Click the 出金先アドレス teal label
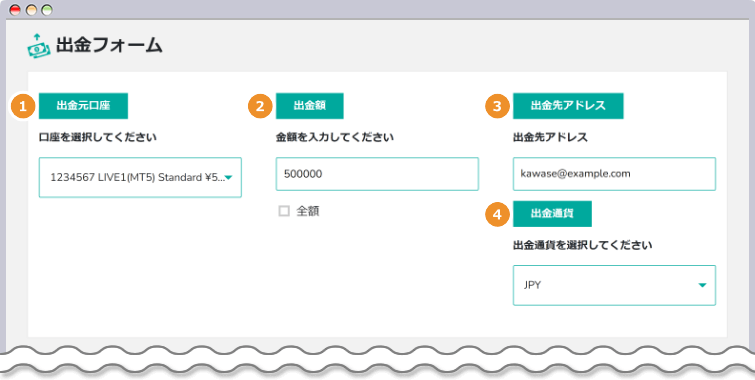The width and height of the screenshot is (755, 380). (x=568, y=106)
